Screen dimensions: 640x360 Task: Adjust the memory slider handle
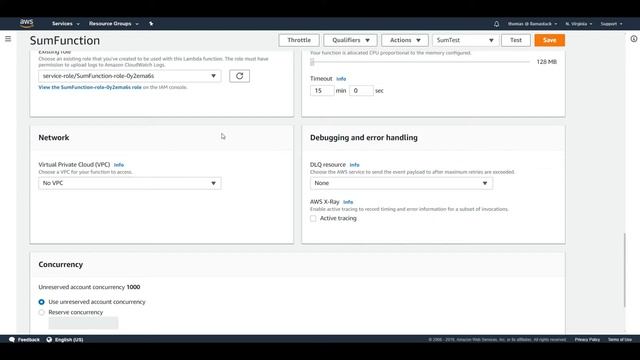click(312, 62)
